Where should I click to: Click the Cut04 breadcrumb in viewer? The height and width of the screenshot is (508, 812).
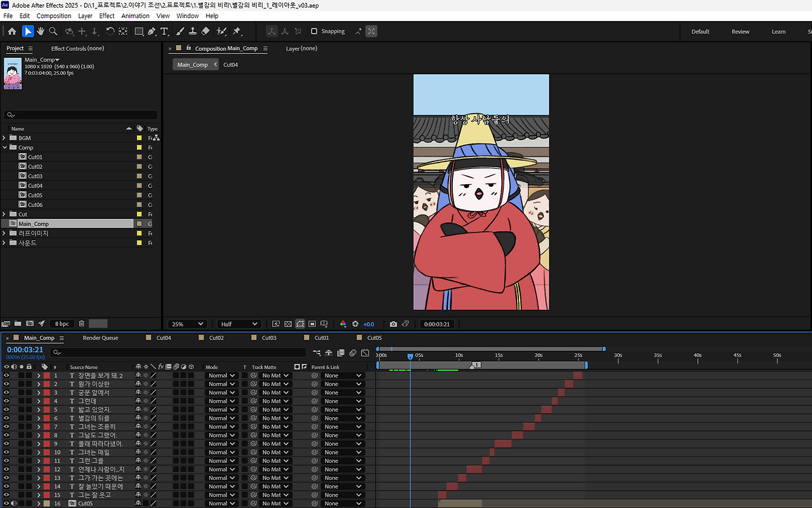click(x=230, y=65)
